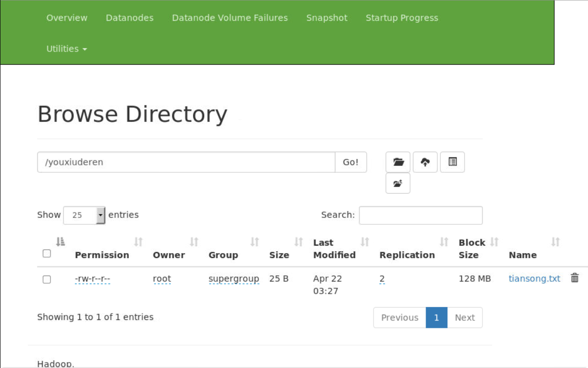This screenshot has width=588, height=368.
Task: Click the sort icon above select-all checkbox
Action: click(60, 242)
